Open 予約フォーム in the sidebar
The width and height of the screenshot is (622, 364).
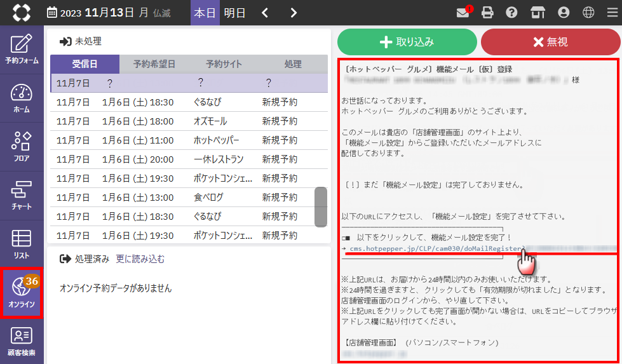[22, 50]
